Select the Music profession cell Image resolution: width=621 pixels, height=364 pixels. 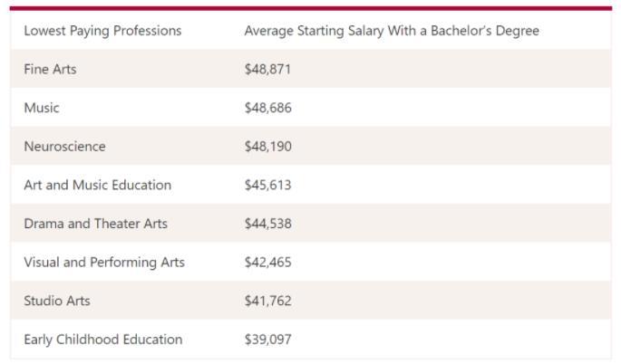(x=42, y=108)
